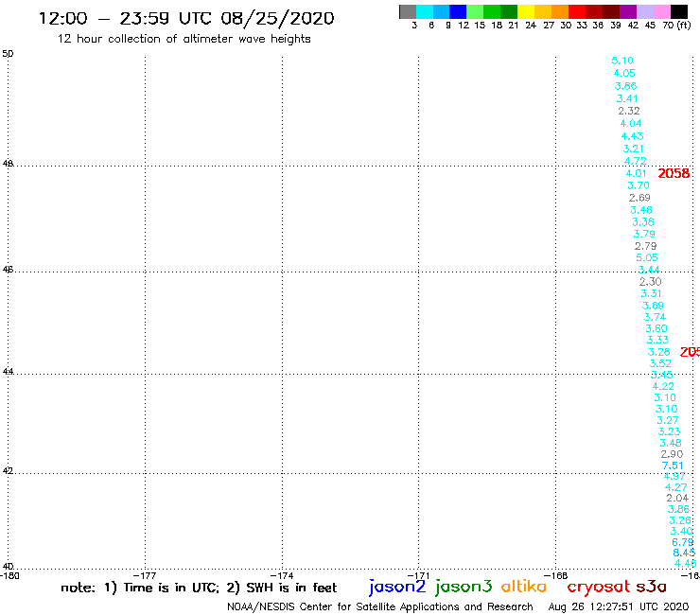The width and height of the screenshot is (700, 615).
Task: Click the 4.04 wave height value
Action: [x=631, y=123]
